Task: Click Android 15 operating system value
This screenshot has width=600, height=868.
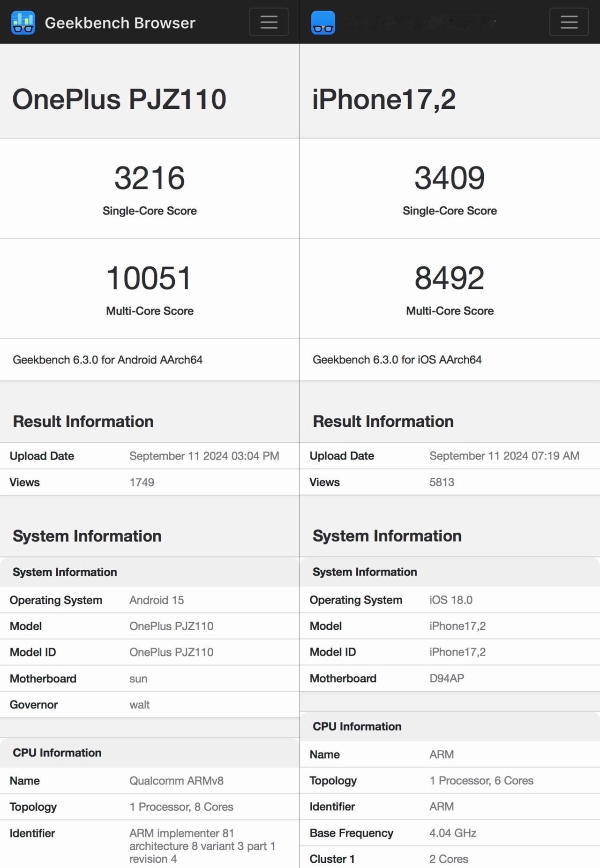Action: [157, 600]
